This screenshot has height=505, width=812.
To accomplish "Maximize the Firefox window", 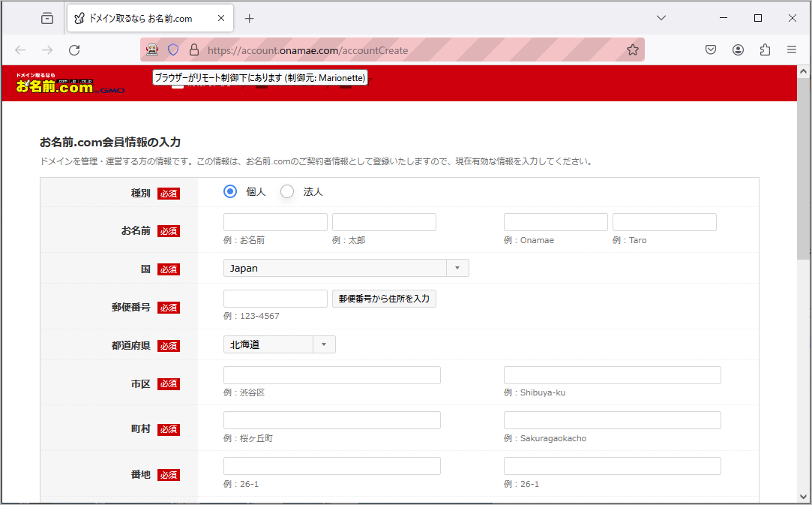I will (x=757, y=18).
